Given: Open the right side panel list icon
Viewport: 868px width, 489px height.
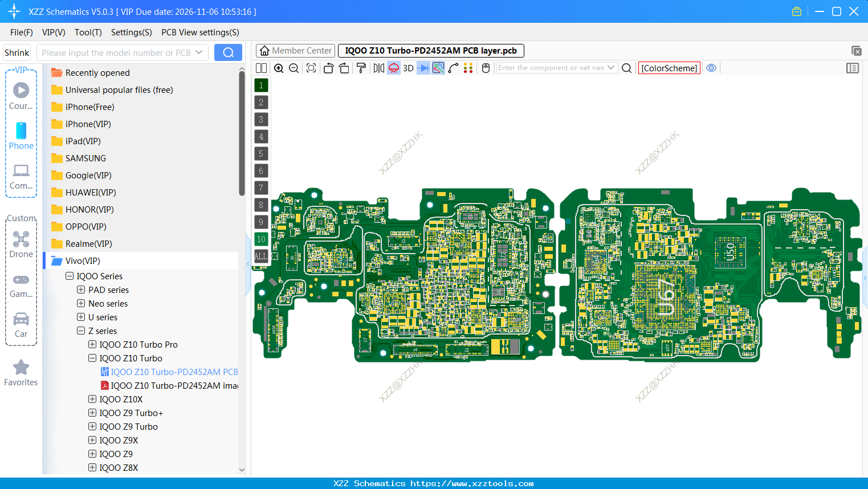Looking at the screenshot, I should pyautogui.click(x=853, y=68).
